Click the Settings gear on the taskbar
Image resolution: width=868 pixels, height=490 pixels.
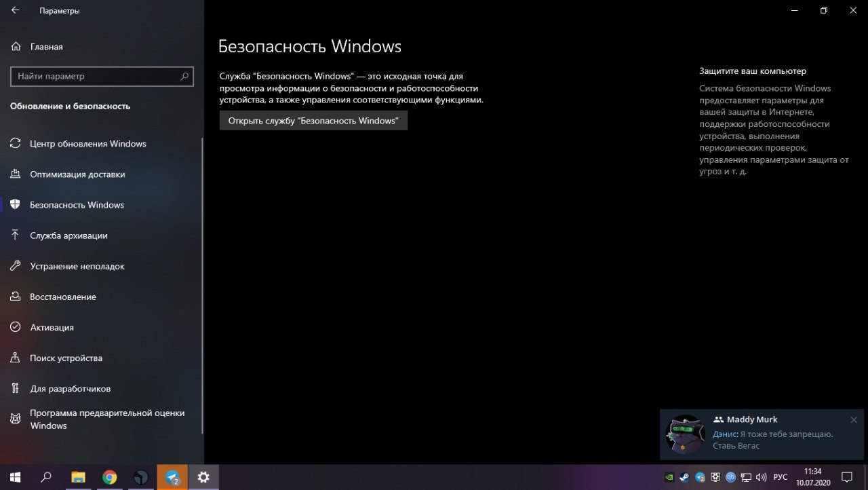click(x=203, y=477)
